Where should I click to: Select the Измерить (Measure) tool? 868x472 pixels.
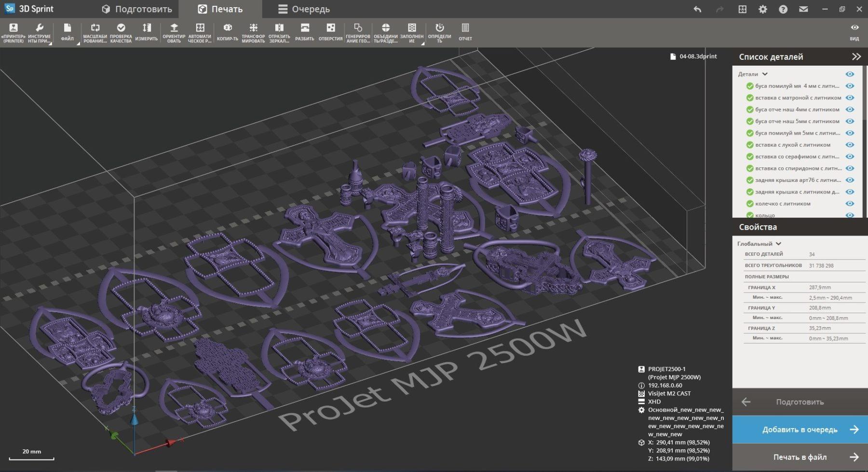point(147,33)
